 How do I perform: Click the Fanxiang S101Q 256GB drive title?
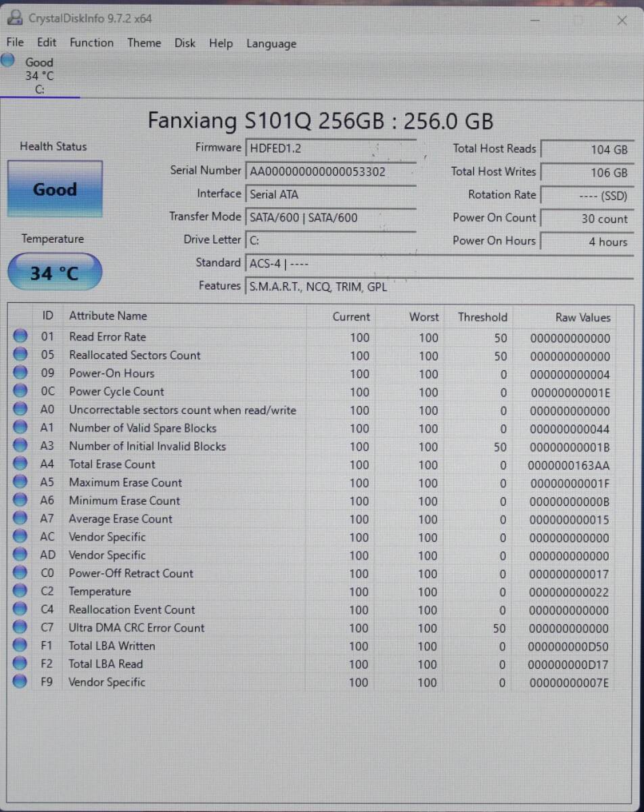pyautogui.click(x=321, y=121)
